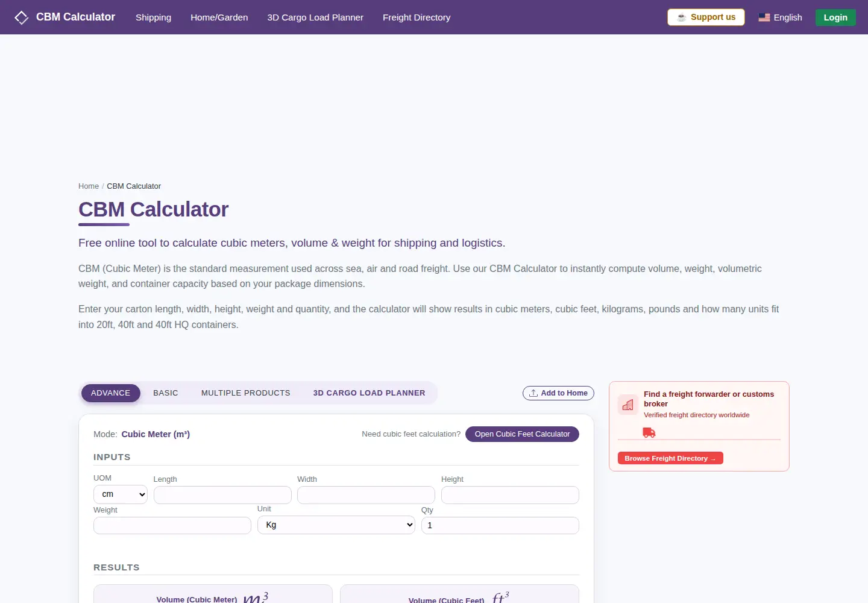Open the UOM unit dropdown
The width and height of the screenshot is (868, 603).
(x=121, y=494)
